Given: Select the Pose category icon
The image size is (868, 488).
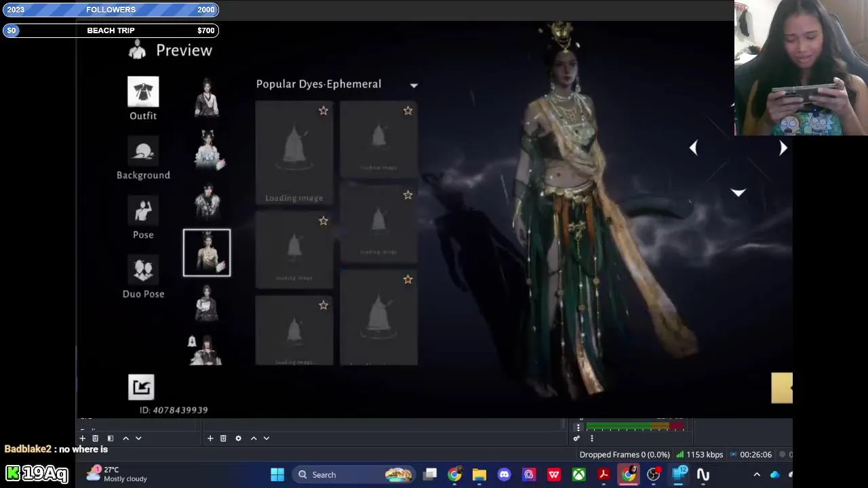Looking at the screenshot, I should click(143, 211).
